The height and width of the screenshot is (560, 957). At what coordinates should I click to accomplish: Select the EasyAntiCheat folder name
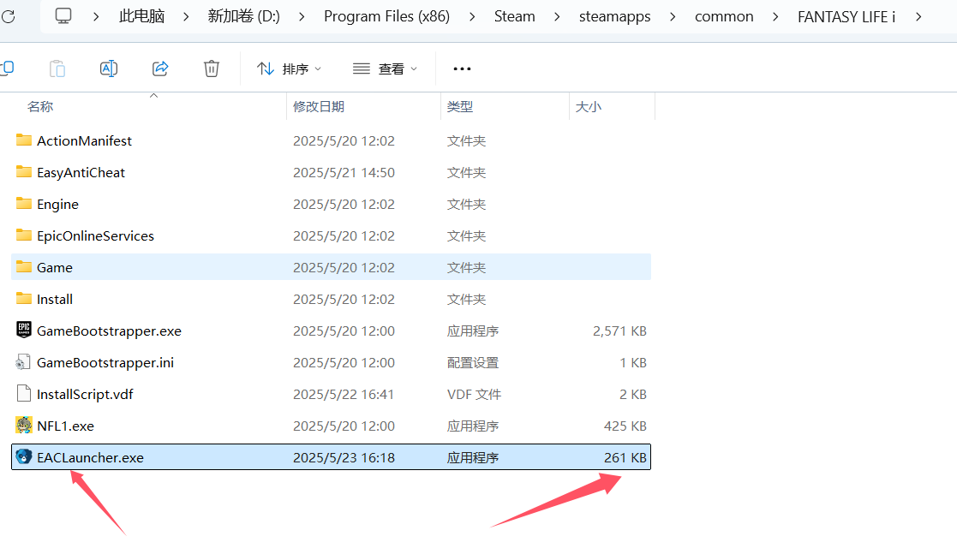click(81, 173)
